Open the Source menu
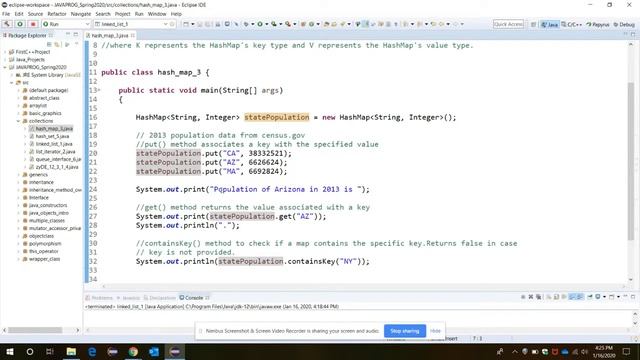 (35, 14)
